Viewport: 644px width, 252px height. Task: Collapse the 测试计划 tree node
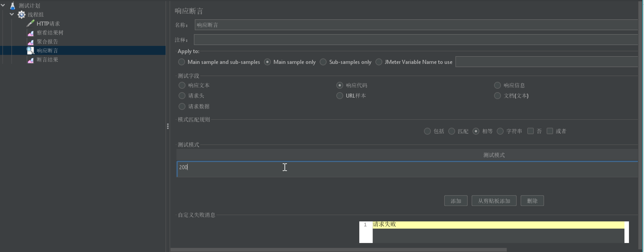click(3, 5)
